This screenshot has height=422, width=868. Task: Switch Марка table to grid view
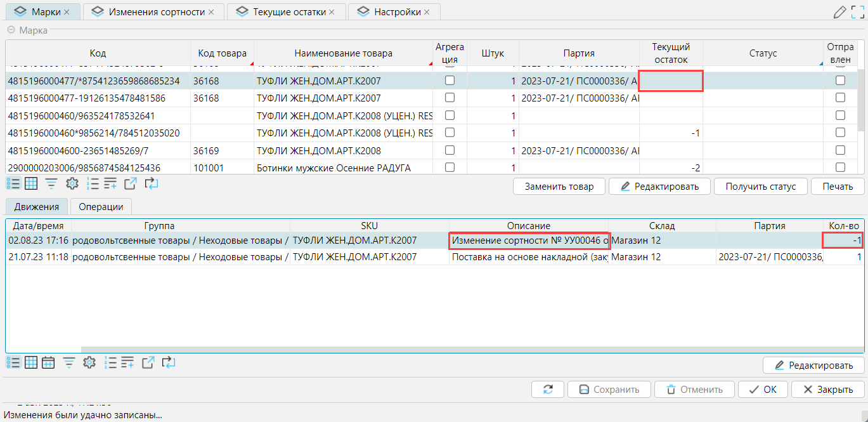31,184
